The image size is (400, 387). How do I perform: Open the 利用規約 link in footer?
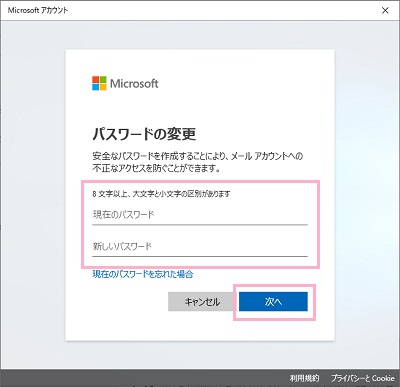(304, 378)
